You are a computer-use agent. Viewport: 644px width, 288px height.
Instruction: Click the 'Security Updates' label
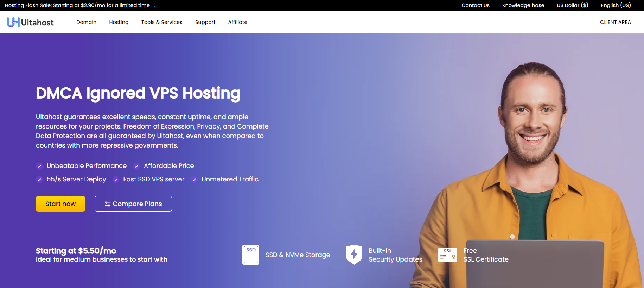pyautogui.click(x=395, y=259)
